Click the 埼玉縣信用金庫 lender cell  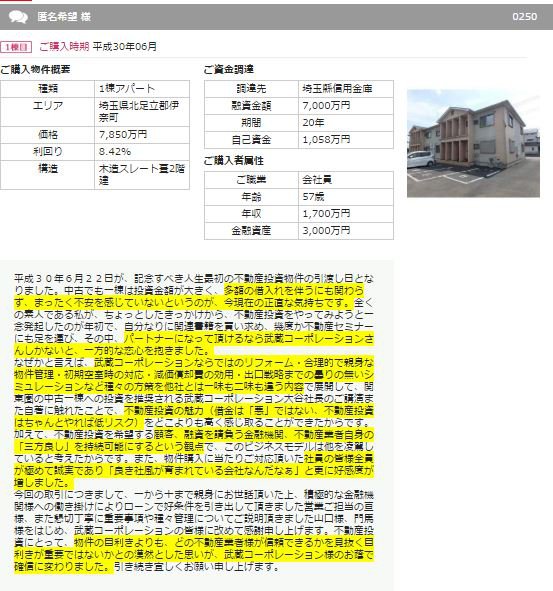coord(346,89)
